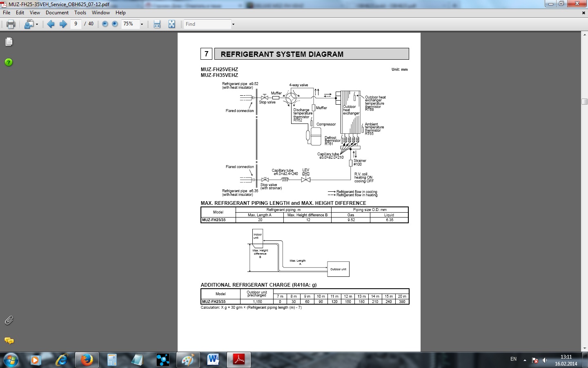Open the Action Center flag tray icon
This screenshot has height=368, width=588.
[x=535, y=360]
